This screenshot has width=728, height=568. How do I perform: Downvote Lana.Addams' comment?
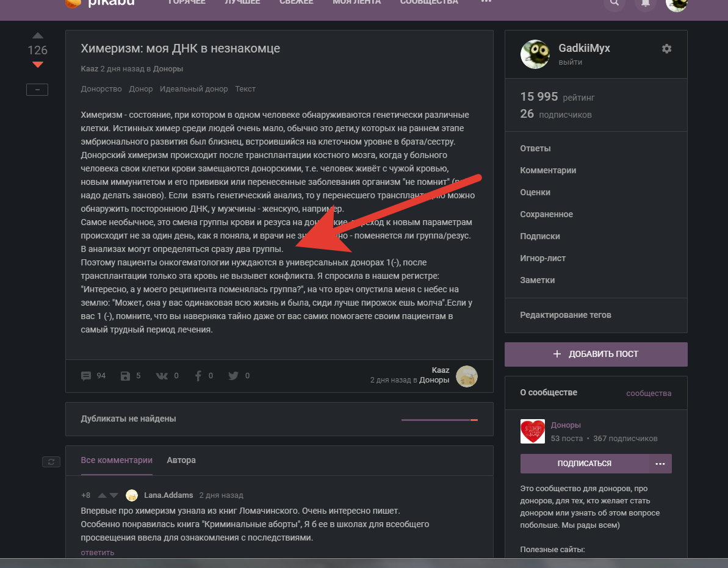point(114,495)
